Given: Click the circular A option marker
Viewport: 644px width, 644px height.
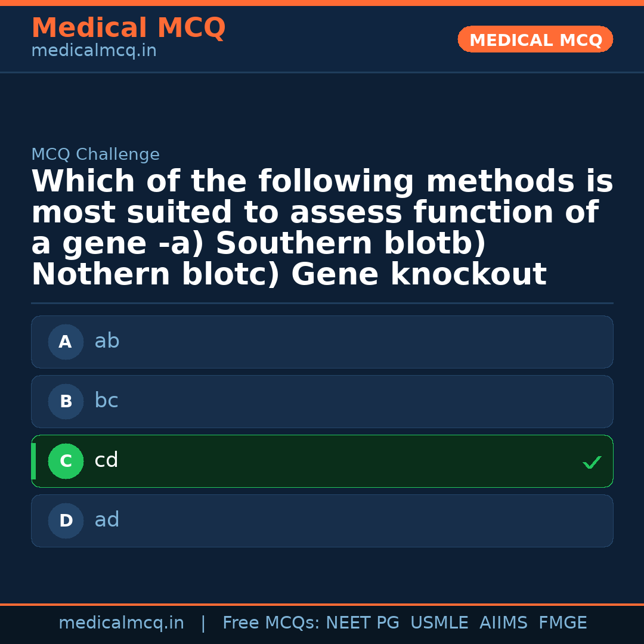Looking at the screenshot, I should tap(66, 342).
